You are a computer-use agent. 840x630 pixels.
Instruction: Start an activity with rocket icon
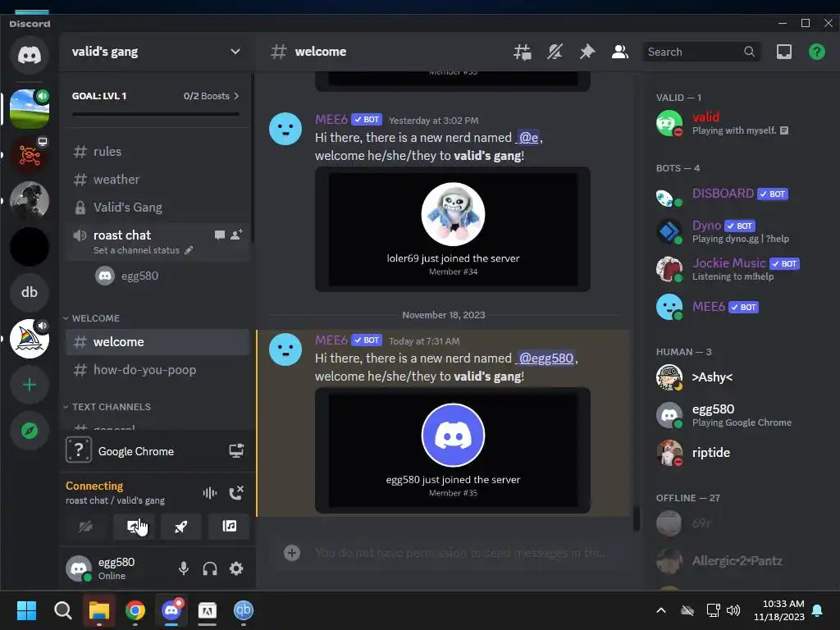click(x=181, y=526)
